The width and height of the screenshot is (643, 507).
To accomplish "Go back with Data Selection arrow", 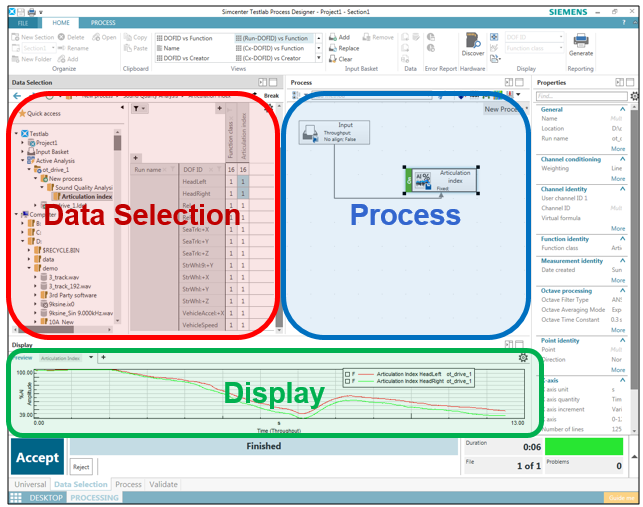I will [17, 96].
